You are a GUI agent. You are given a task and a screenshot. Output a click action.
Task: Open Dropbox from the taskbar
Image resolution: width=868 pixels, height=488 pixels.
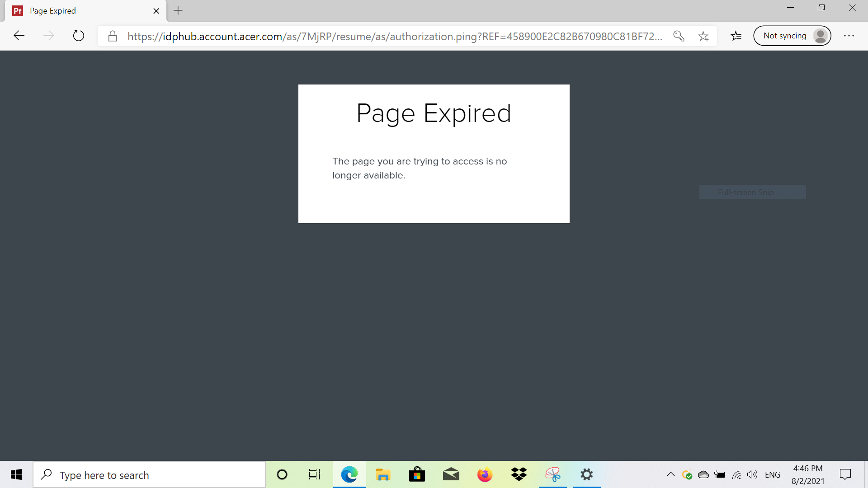[519, 474]
